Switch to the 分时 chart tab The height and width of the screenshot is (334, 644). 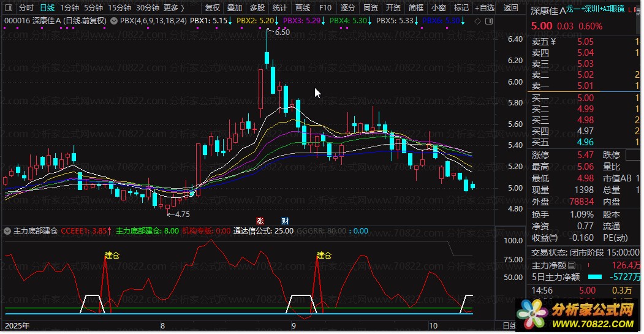26,8
